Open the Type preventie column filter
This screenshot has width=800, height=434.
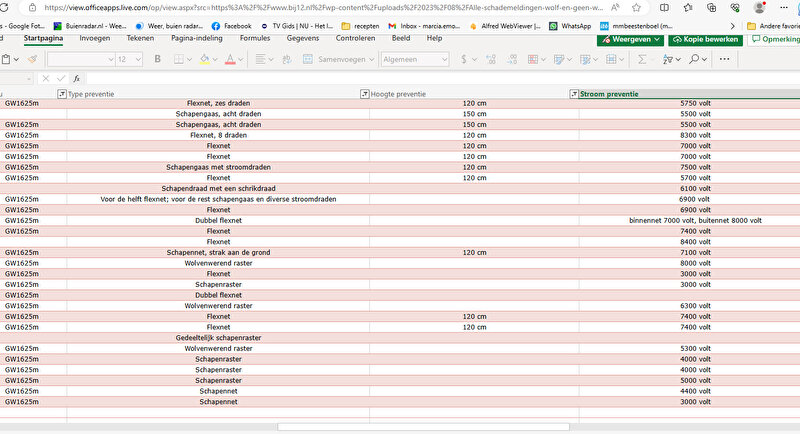coord(62,94)
